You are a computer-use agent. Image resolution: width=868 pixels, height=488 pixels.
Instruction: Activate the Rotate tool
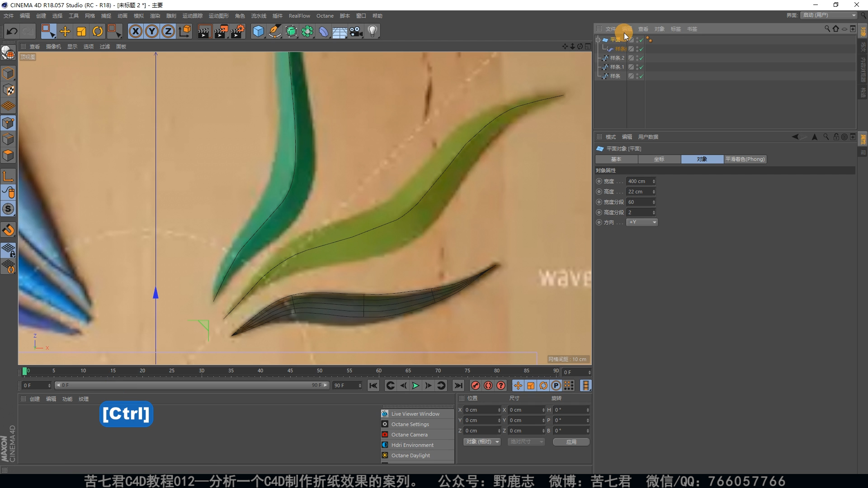[98, 31]
